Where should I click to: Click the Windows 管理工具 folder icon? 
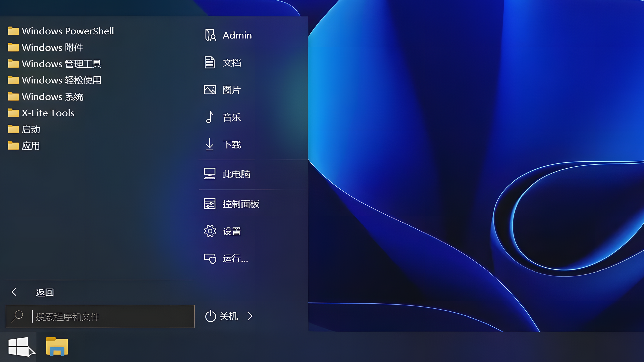13,64
